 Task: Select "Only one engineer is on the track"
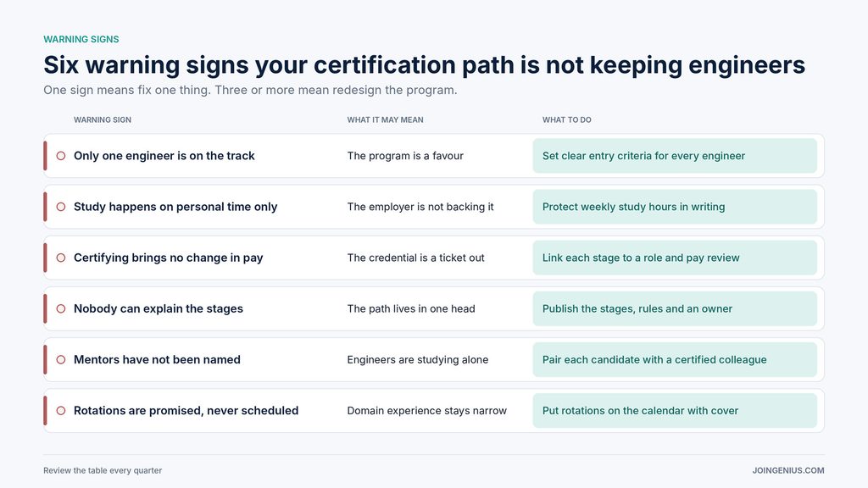point(164,156)
